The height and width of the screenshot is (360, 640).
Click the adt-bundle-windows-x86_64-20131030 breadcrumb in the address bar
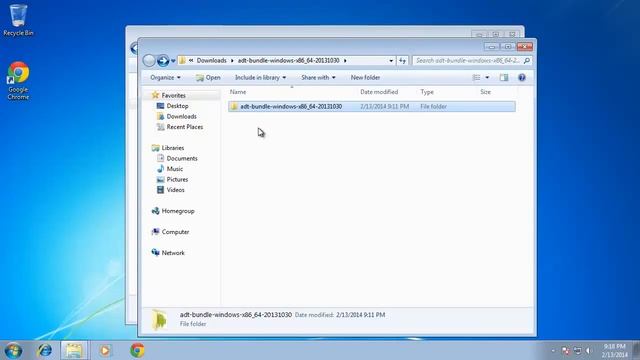tap(289, 60)
